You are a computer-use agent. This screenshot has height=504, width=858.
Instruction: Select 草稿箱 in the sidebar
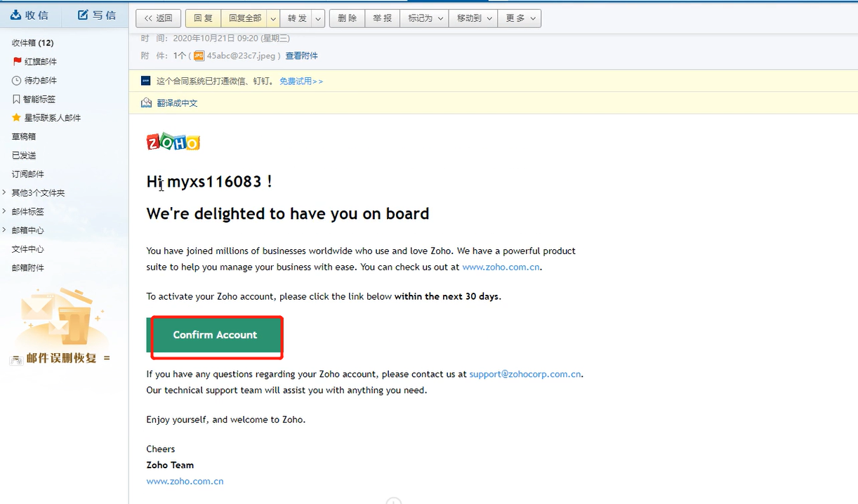(x=24, y=137)
